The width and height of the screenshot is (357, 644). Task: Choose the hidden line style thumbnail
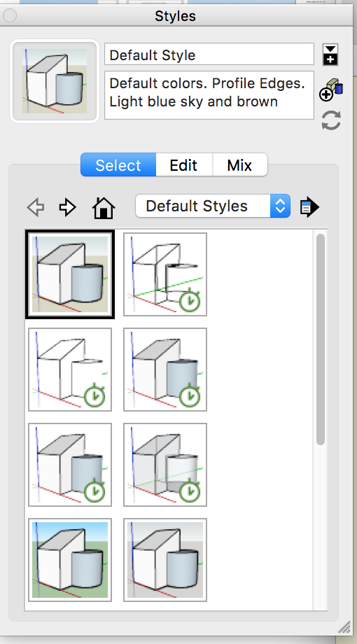click(x=70, y=369)
